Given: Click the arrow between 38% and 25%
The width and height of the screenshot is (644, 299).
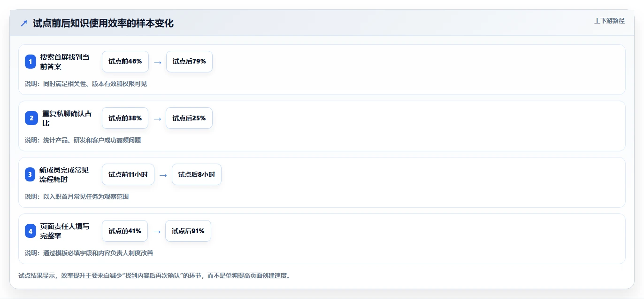Looking at the screenshot, I should 157,118.
